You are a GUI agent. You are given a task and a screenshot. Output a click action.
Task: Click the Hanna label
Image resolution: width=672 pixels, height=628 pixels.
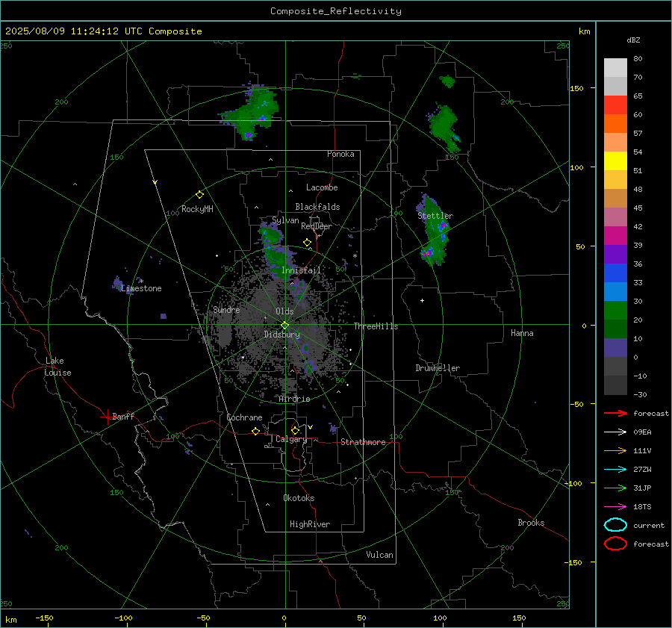point(522,333)
